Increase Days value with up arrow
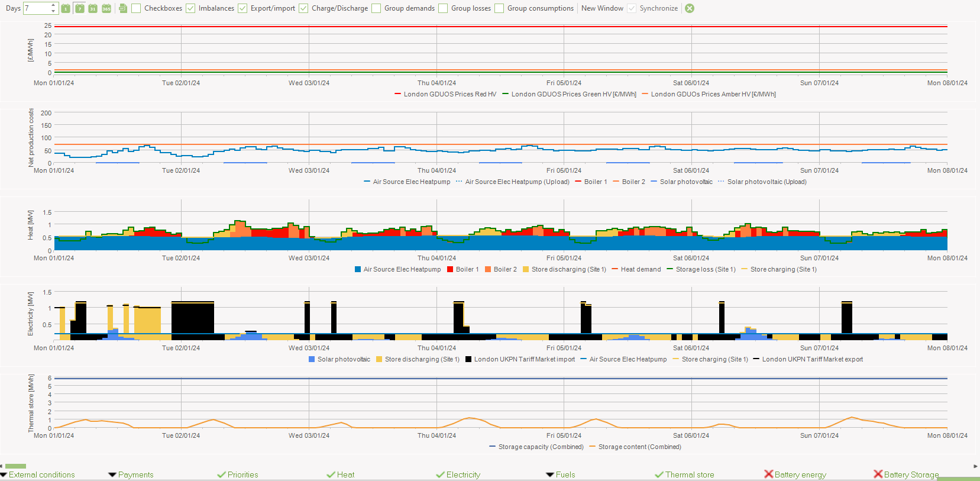Image resolution: width=980 pixels, height=481 pixels. click(x=53, y=5)
